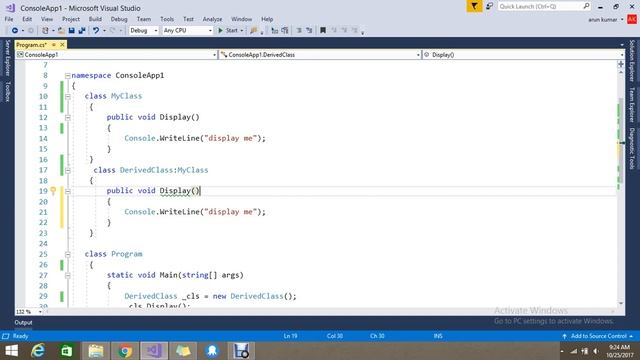
Task: Click the New Project toolbar icon
Action: pyautogui.click(x=45, y=31)
